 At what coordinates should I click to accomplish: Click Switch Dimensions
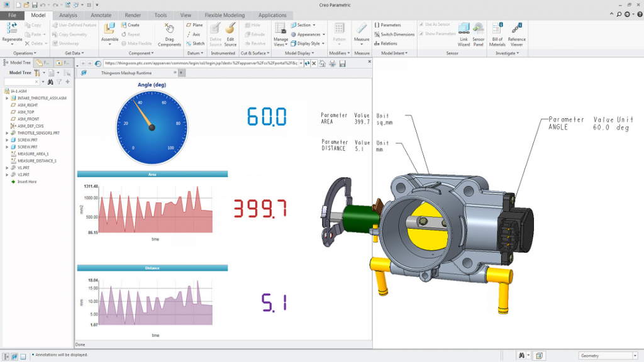point(394,35)
